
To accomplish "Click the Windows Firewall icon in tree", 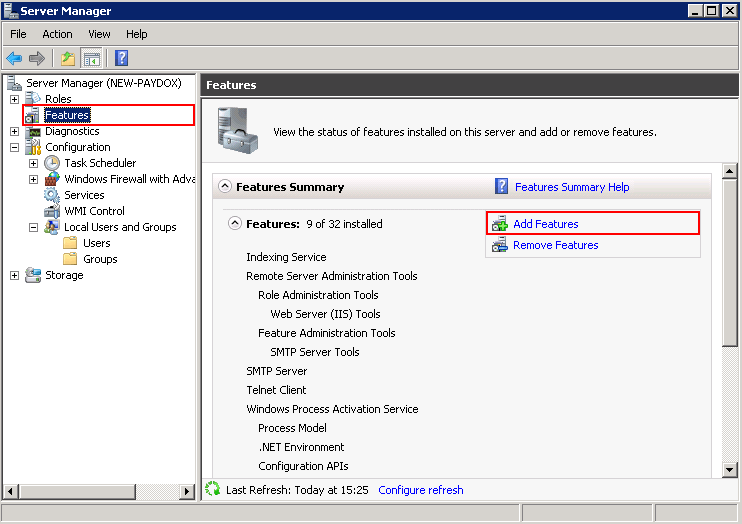I will [x=52, y=179].
